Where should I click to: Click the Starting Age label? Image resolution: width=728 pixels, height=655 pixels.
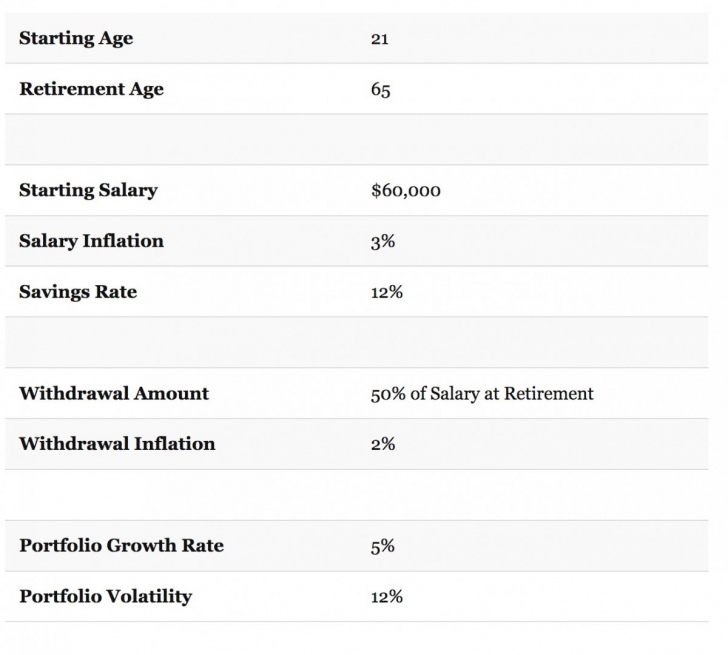point(76,39)
